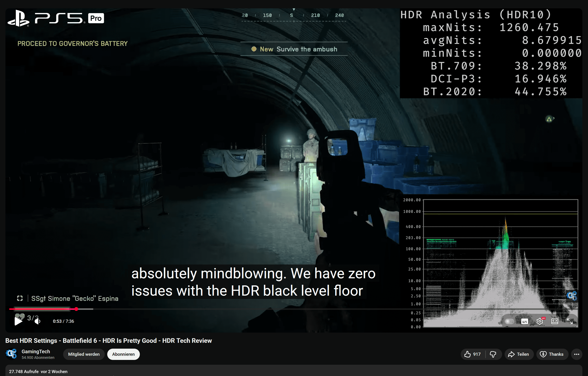The width and height of the screenshot is (588, 376).
Task: Click the dislike thumbs down icon
Action: coord(493,354)
